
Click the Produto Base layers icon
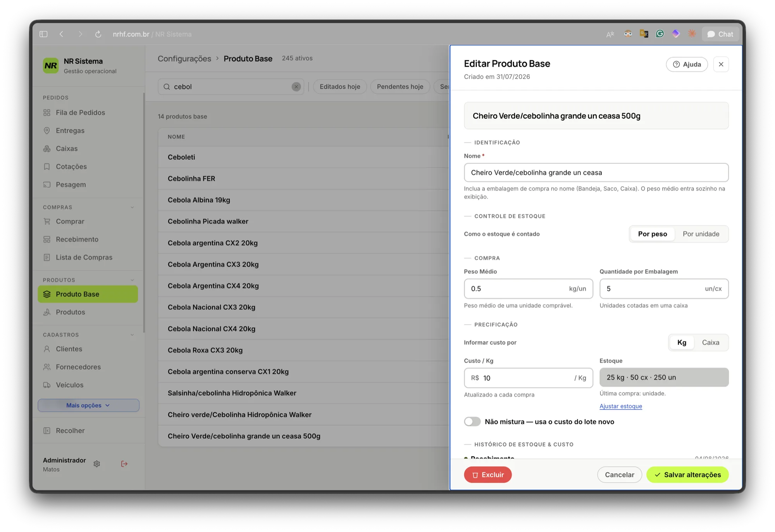[47, 294]
